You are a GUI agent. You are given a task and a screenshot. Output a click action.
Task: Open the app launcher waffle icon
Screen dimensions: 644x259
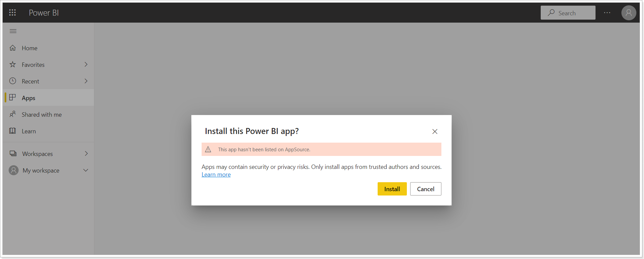pyautogui.click(x=13, y=13)
